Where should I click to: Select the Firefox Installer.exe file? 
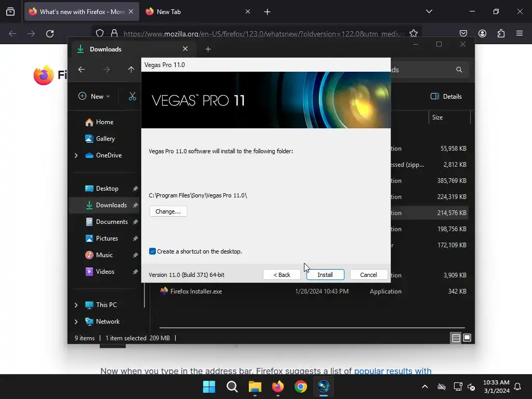[196, 291]
